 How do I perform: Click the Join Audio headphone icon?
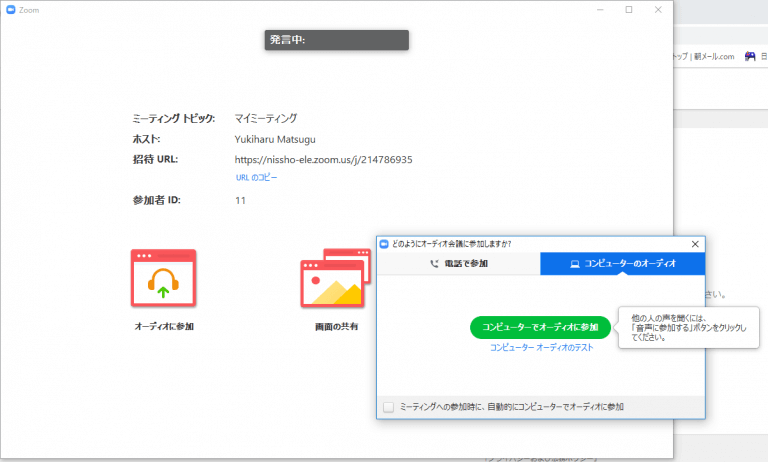coord(164,278)
